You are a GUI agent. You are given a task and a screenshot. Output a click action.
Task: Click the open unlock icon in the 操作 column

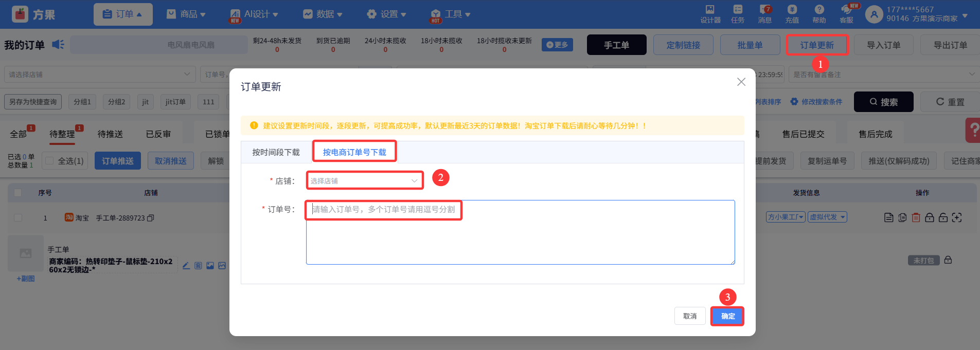[943, 217]
